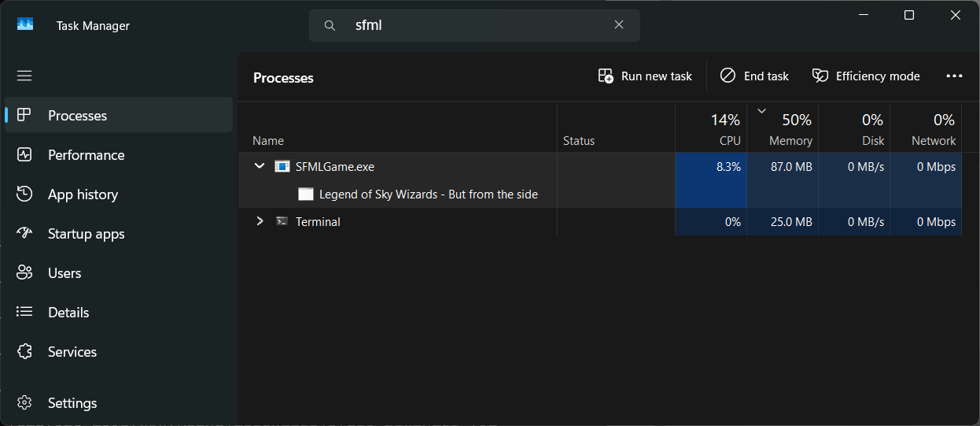Open the three-dot more options menu
The width and height of the screenshot is (980, 426).
(954, 76)
